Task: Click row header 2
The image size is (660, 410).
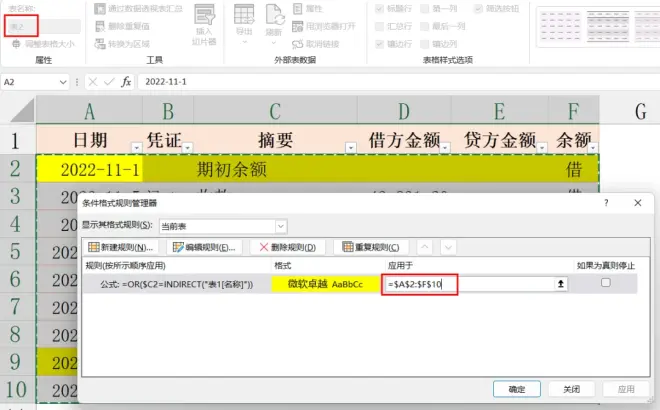Action: click(x=15, y=168)
